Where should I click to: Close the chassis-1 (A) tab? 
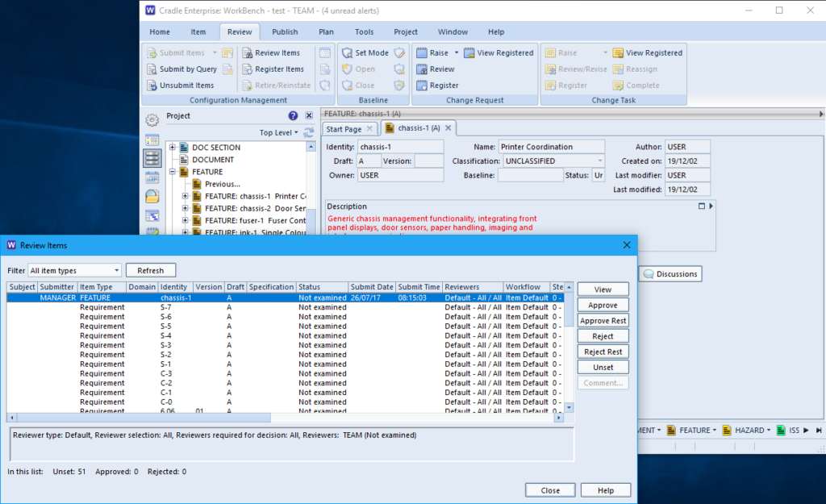pyautogui.click(x=448, y=128)
